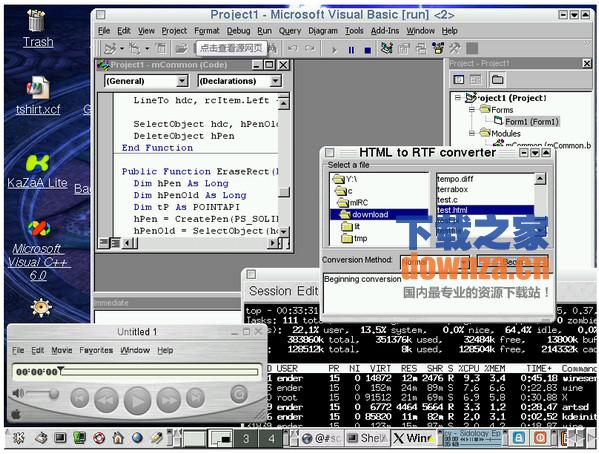Click the Wine taskbar button
The image size is (599, 454).
(x=413, y=438)
